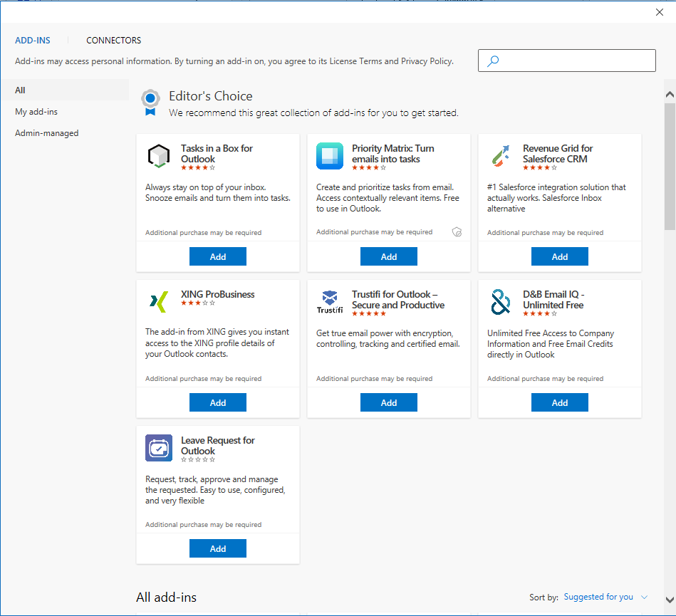Click the Editor's Choice heading
The image size is (676, 616).
(x=211, y=96)
